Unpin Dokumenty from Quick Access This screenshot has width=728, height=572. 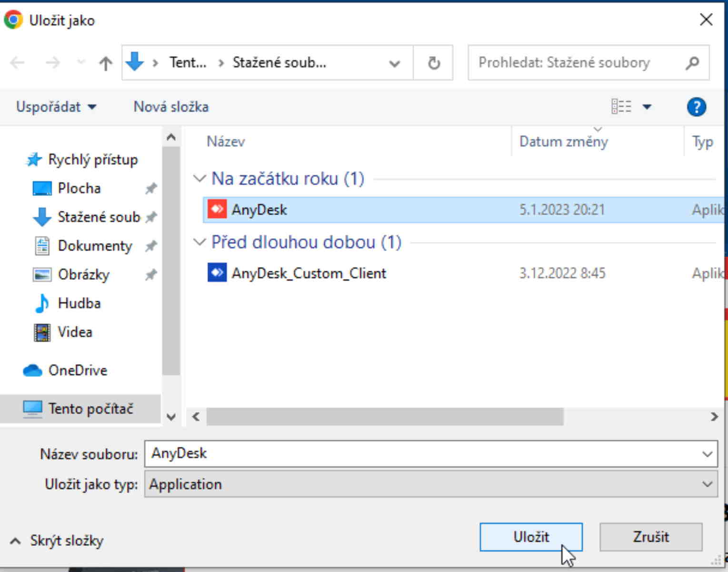[x=150, y=246]
